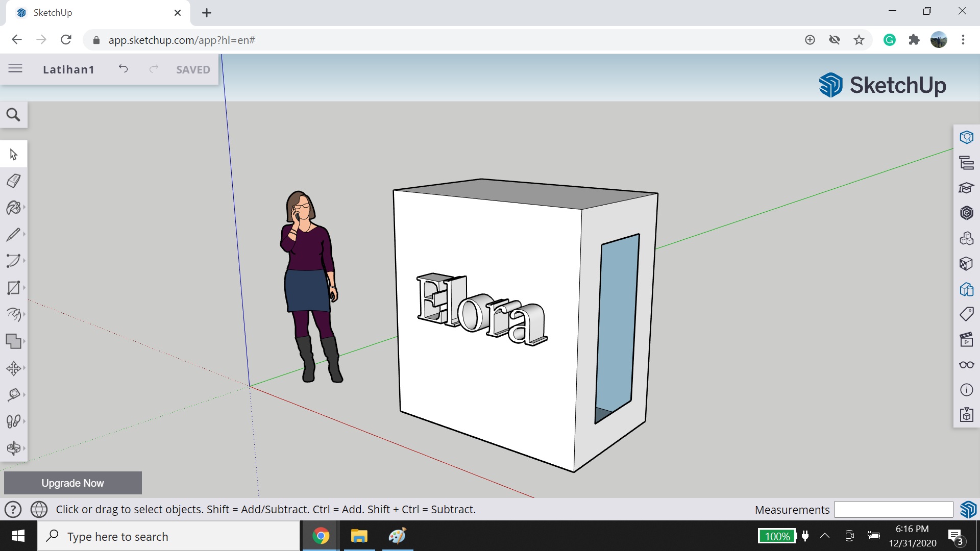Click the Windows taskbar search box
The width and height of the screenshot is (980, 551).
(168, 536)
